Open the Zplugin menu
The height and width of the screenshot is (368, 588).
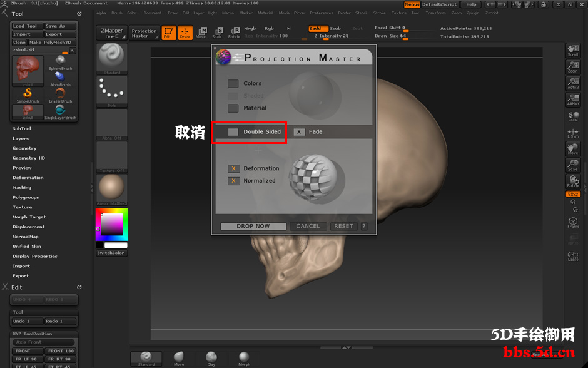click(x=473, y=13)
